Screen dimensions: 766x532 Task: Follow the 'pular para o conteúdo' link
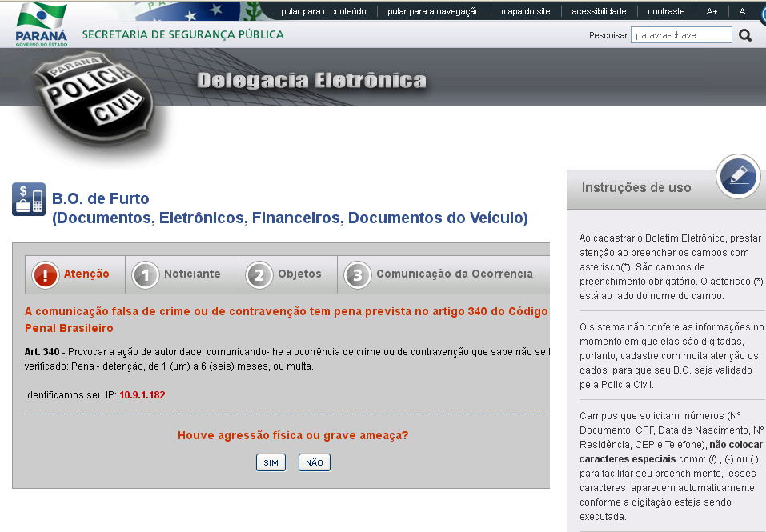coord(323,11)
